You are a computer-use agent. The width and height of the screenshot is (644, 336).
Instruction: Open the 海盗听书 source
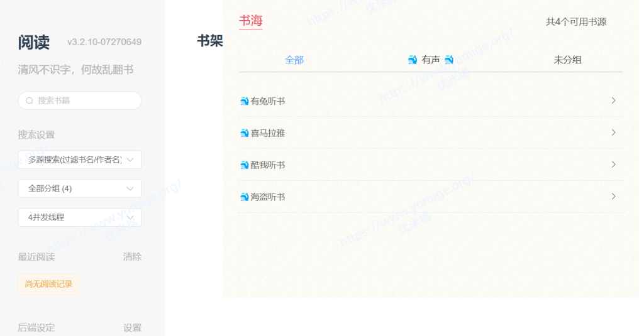tap(431, 197)
